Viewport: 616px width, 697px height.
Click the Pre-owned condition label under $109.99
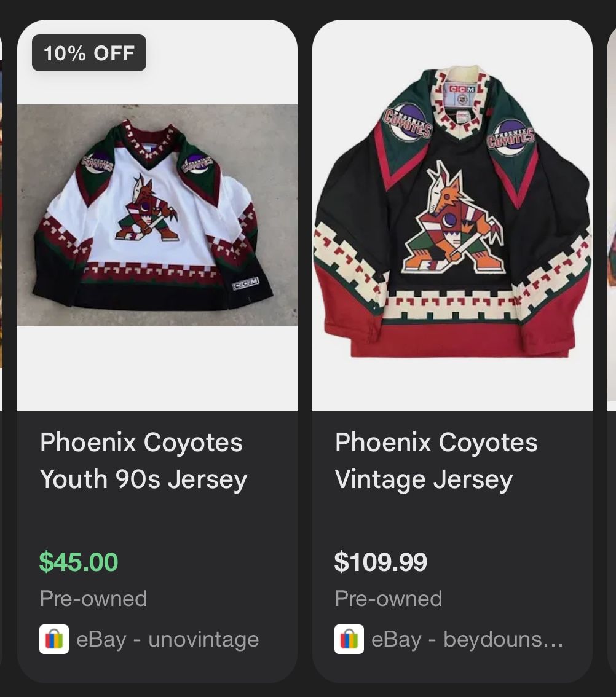pos(388,598)
